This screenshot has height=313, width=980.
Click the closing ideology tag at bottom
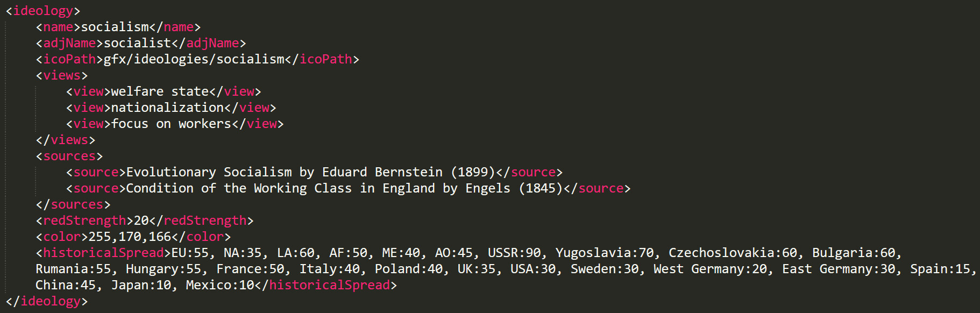(x=46, y=301)
